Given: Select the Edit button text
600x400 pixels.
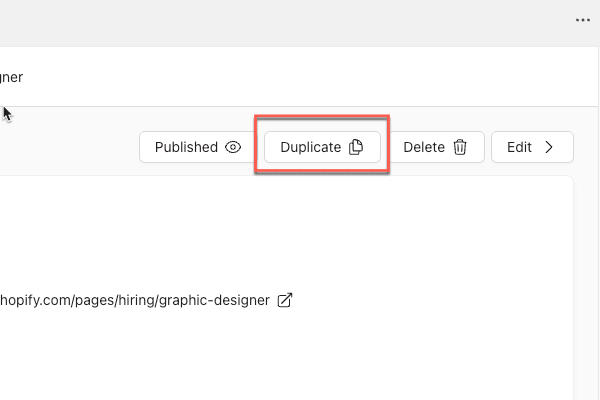Looking at the screenshot, I should (x=519, y=147).
